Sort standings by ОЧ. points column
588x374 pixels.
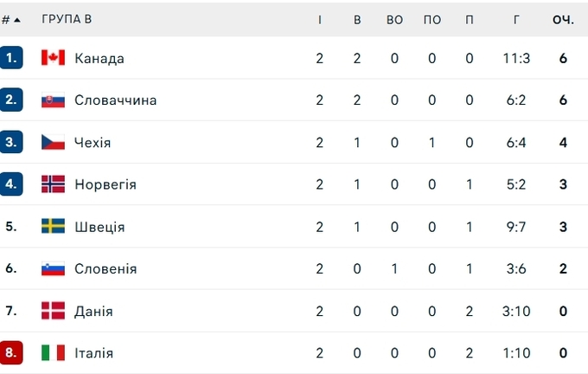point(563,20)
